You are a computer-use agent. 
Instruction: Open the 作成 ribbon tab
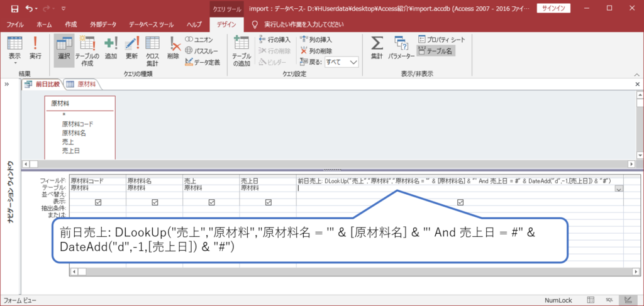click(70, 25)
